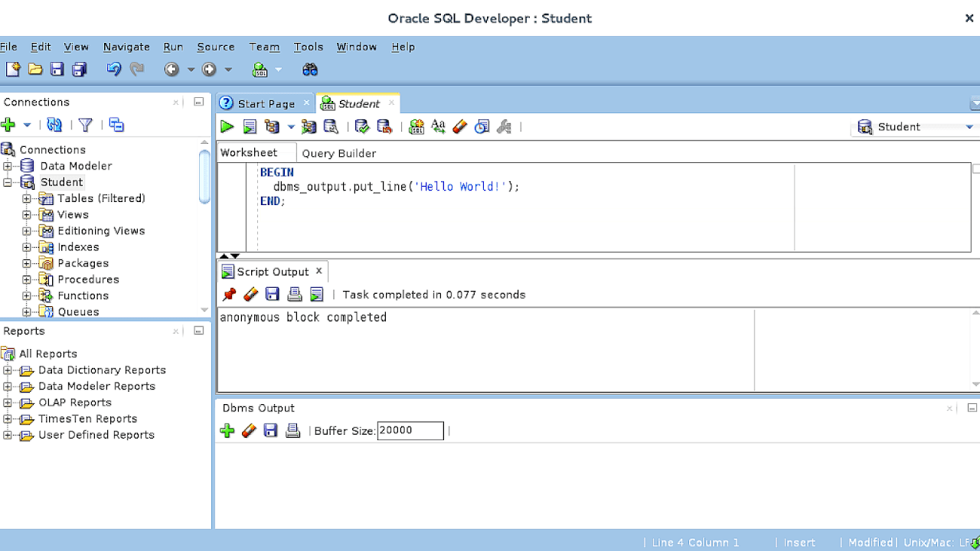Minimize the Reports panel

[x=198, y=331]
